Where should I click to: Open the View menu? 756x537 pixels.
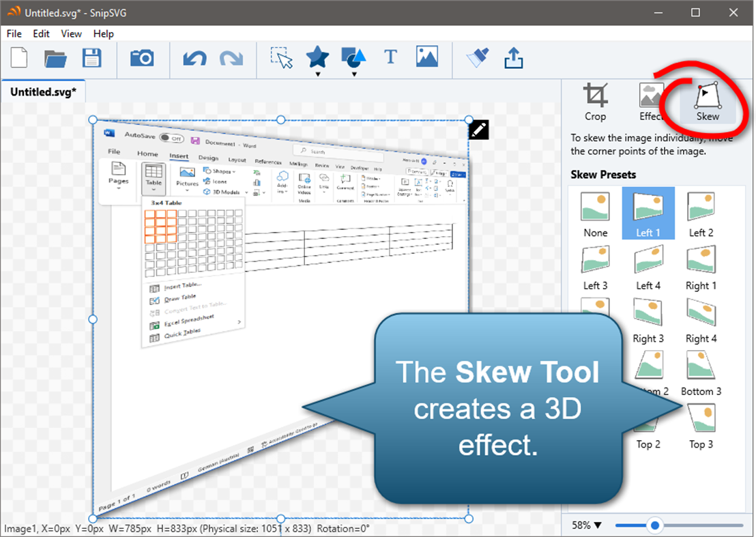pos(71,33)
